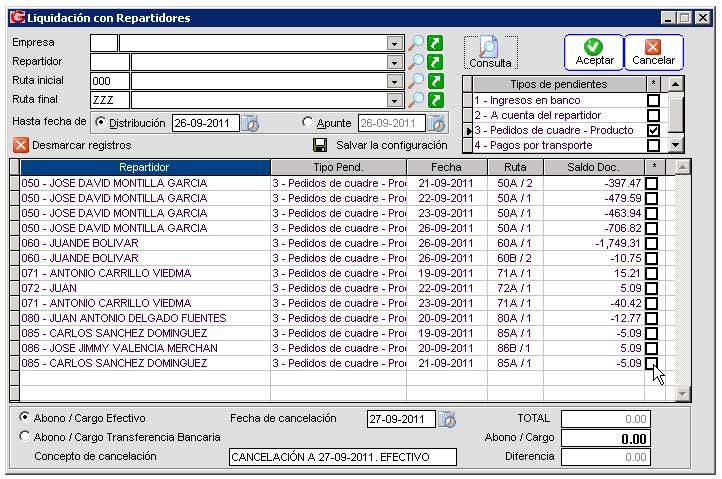Click the main grid scrollbar up arrow
722x479 pixels.
point(682,167)
